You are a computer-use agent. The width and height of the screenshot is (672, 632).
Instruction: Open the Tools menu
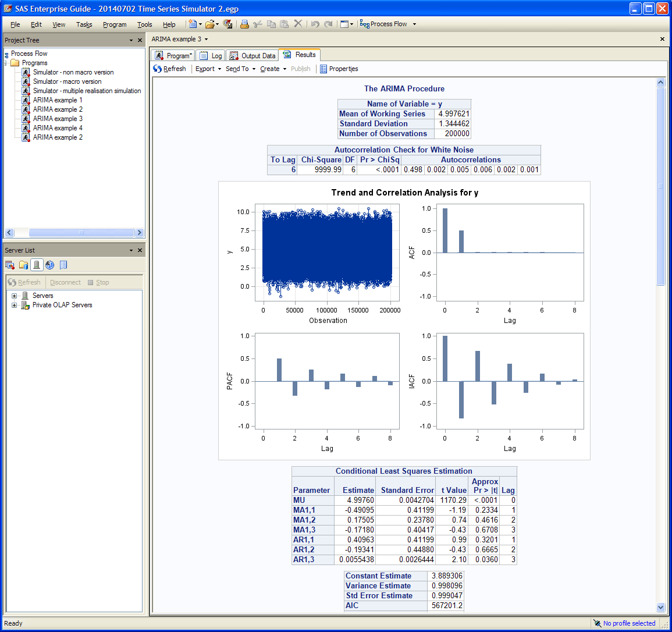[144, 24]
